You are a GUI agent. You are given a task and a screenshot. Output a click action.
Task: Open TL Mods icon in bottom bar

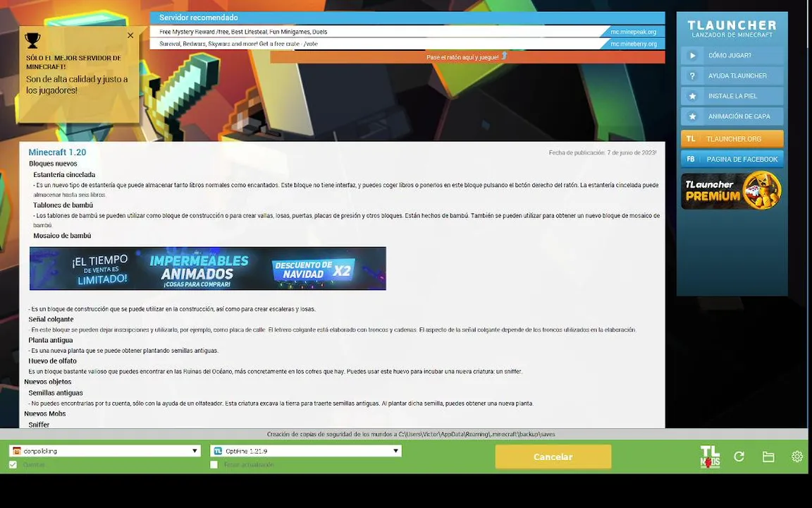pos(710,456)
